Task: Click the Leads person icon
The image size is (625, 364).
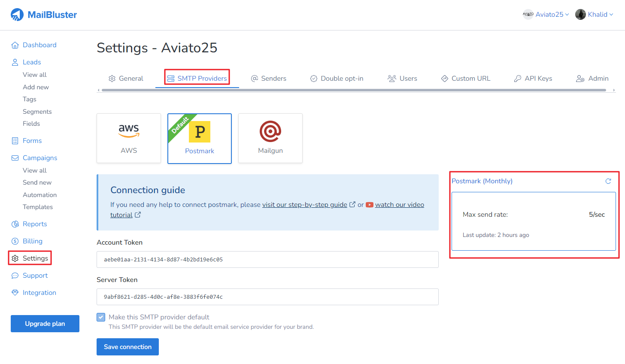Action: [15, 62]
